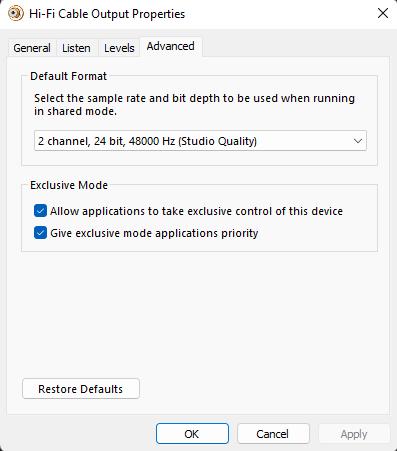
Task: Close the Hi-Fi Cable Output Properties dialog
Action: (x=383, y=14)
